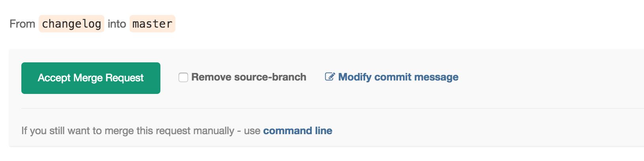Select the icon beside Modify commit message
This screenshot has width=644, height=161.
click(x=330, y=77)
